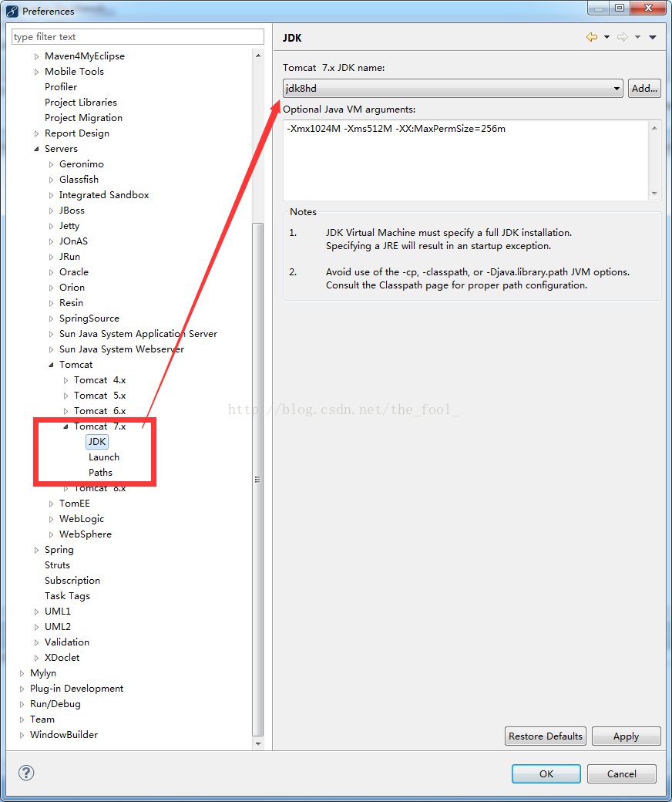Expand the Glassfish server node

click(x=51, y=180)
